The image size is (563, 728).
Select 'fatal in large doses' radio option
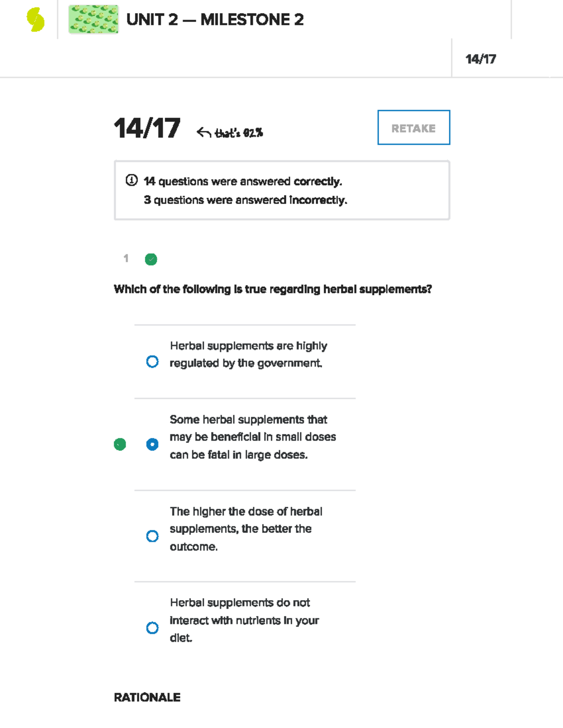coord(152,444)
